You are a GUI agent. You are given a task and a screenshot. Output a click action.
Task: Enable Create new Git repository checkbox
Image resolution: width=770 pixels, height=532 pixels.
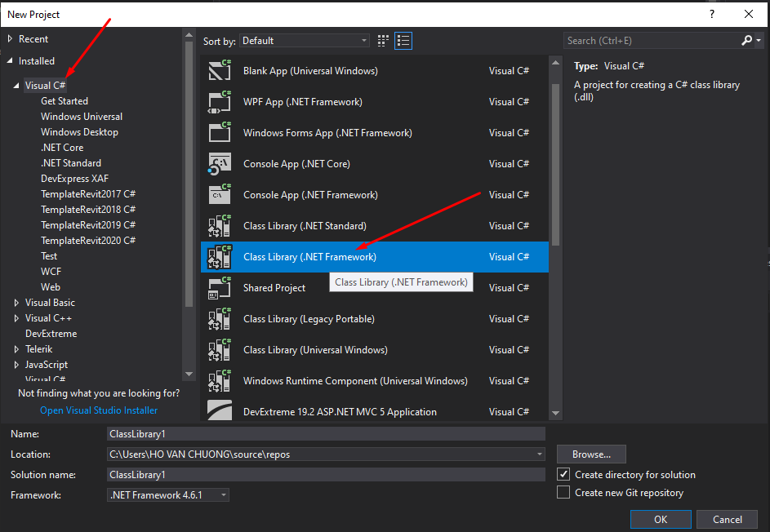(563, 492)
